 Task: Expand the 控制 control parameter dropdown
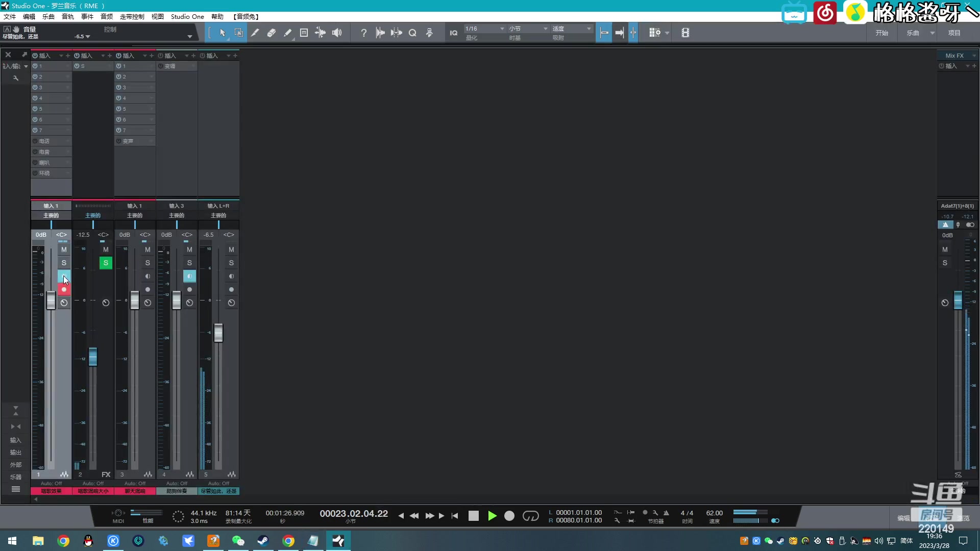coord(189,36)
